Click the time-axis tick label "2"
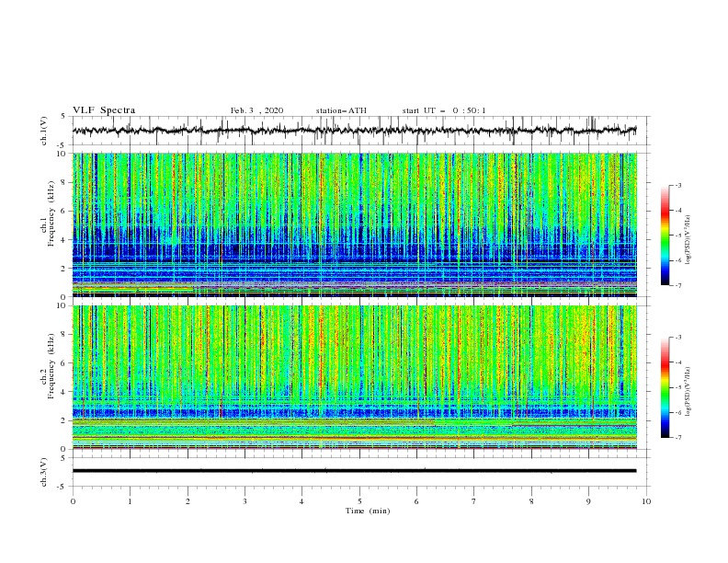This screenshot has height=563, width=728. click(x=188, y=501)
